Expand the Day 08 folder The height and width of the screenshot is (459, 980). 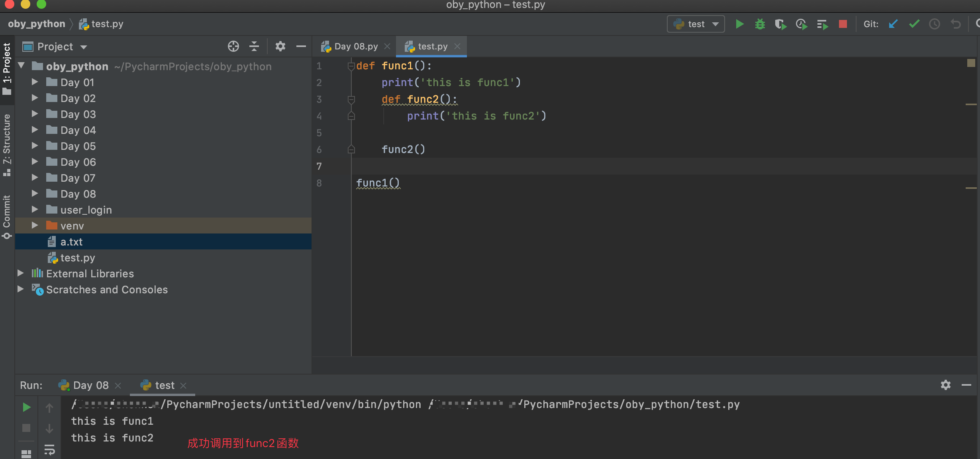coord(35,194)
